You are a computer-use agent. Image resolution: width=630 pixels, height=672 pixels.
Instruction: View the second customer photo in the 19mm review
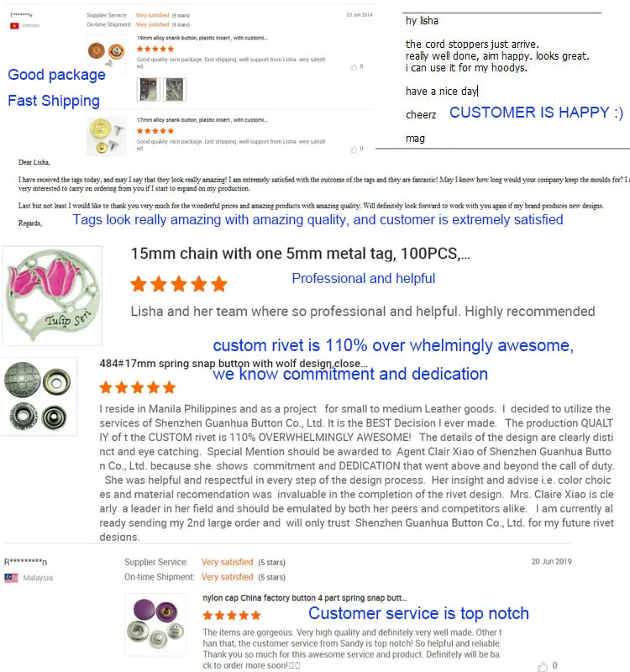(174, 89)
